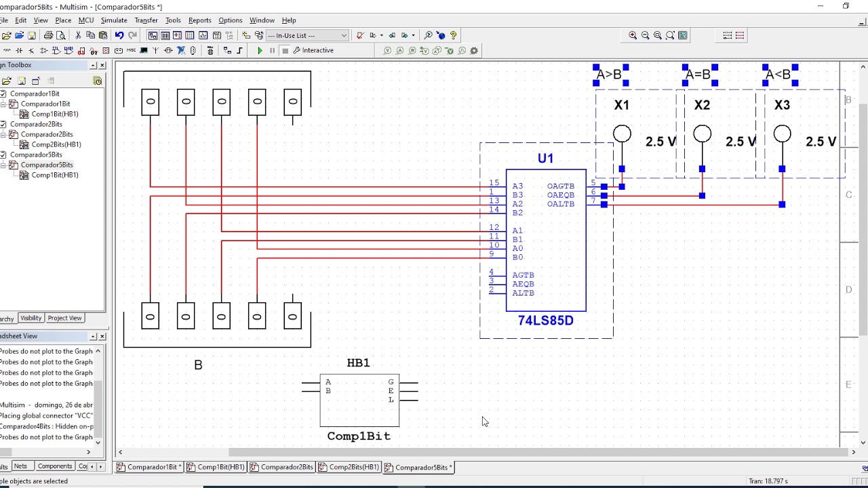
Task: Switch to the Comparador1Bit sheet tab
Action: [x=149, y=467]
